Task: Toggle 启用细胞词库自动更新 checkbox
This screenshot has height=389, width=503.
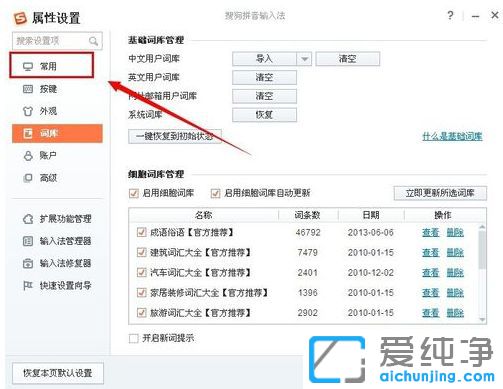Action: (x=215, y=193)
